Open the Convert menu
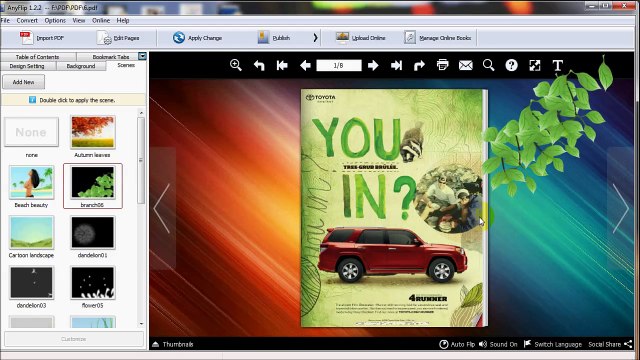The image size is (640, 360). point(27,20)
